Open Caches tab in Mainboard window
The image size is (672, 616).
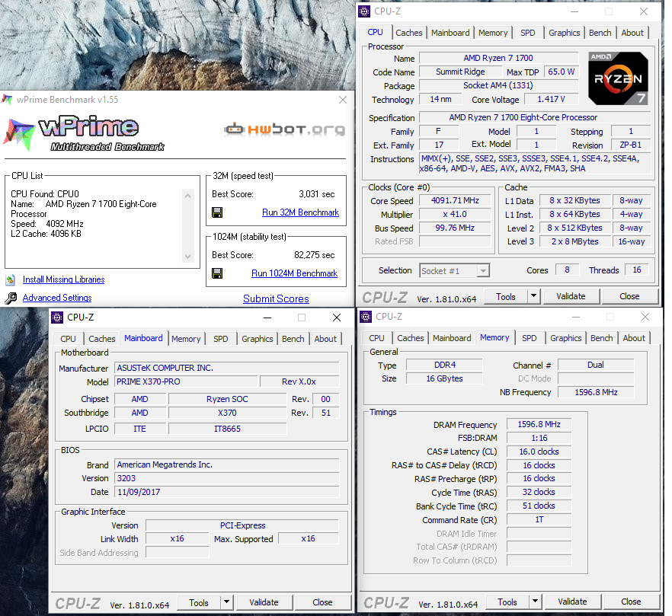point(102,338)
